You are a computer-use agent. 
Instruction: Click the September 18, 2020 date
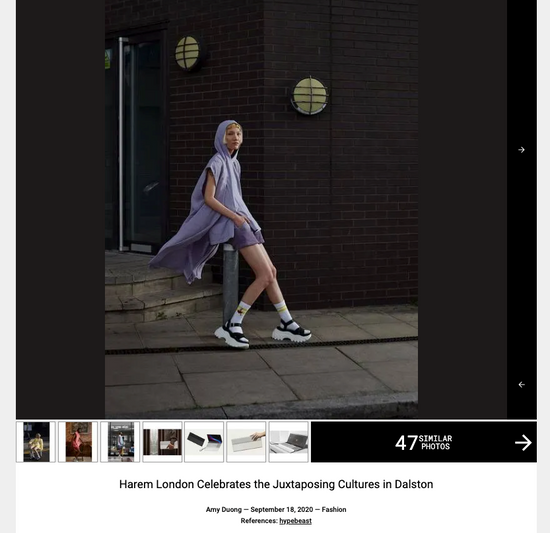pos(282,510)
